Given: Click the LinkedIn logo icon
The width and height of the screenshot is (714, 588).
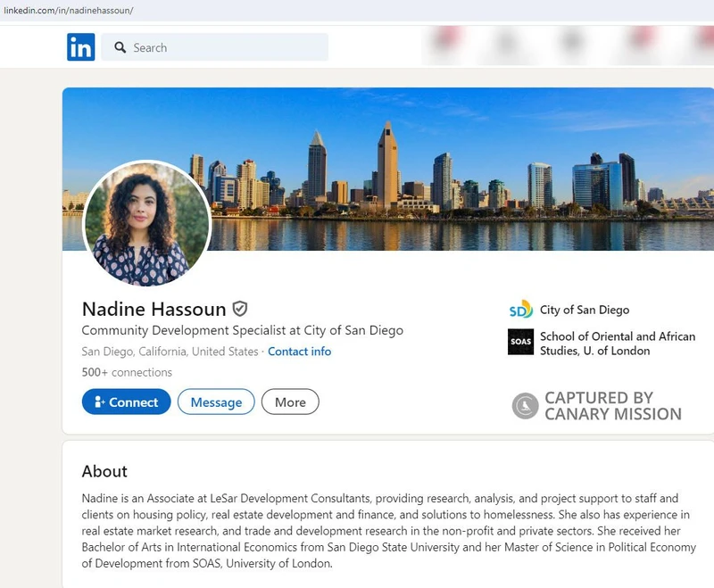Looking at the screenshot, I should [81, 47].
